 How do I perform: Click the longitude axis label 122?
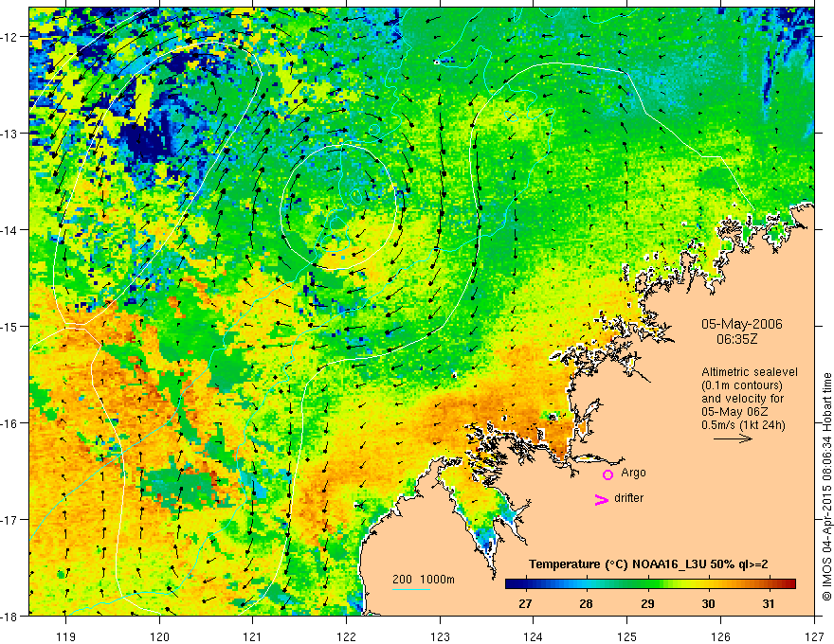tap(346, 636)
